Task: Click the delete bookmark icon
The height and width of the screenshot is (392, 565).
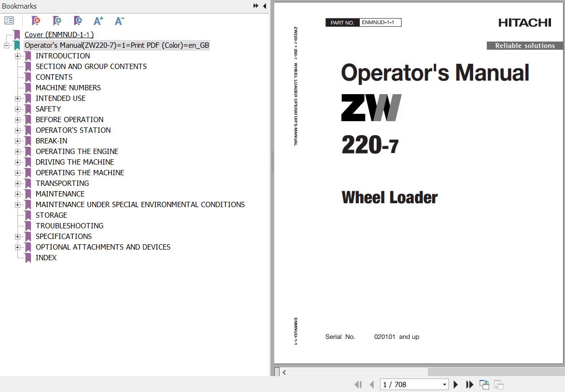Action: (36, 21)
